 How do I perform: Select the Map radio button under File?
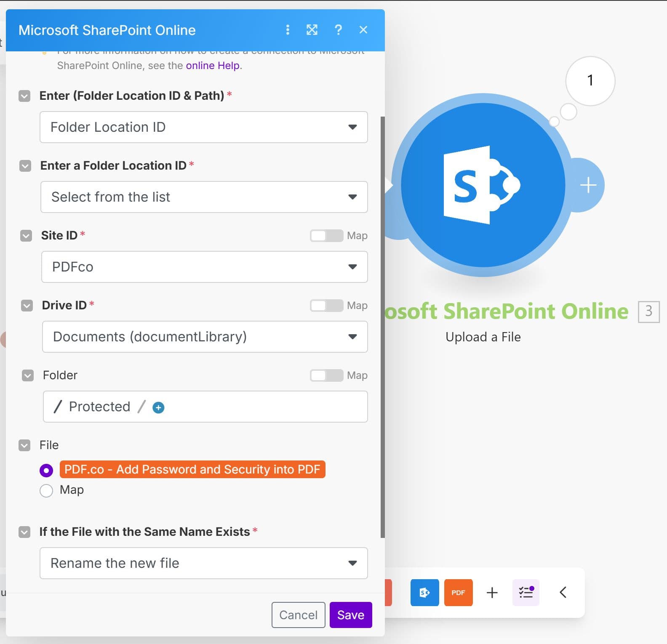46,490
